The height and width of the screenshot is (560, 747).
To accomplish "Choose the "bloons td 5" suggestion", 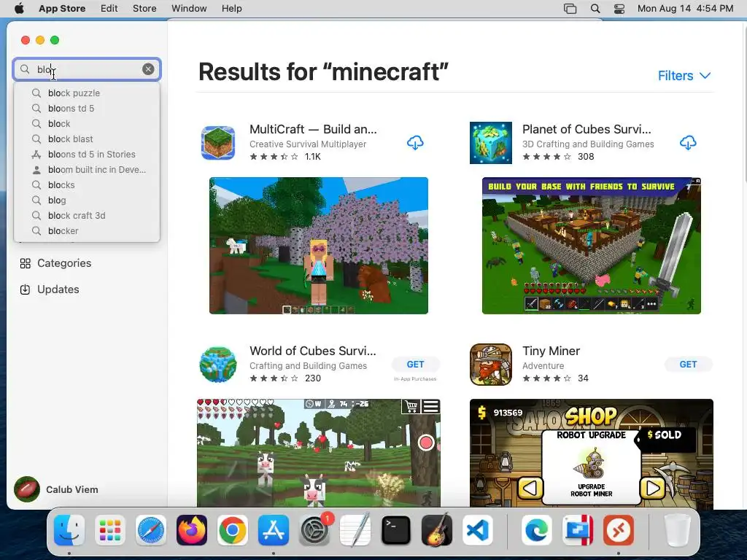I will 88,108.
